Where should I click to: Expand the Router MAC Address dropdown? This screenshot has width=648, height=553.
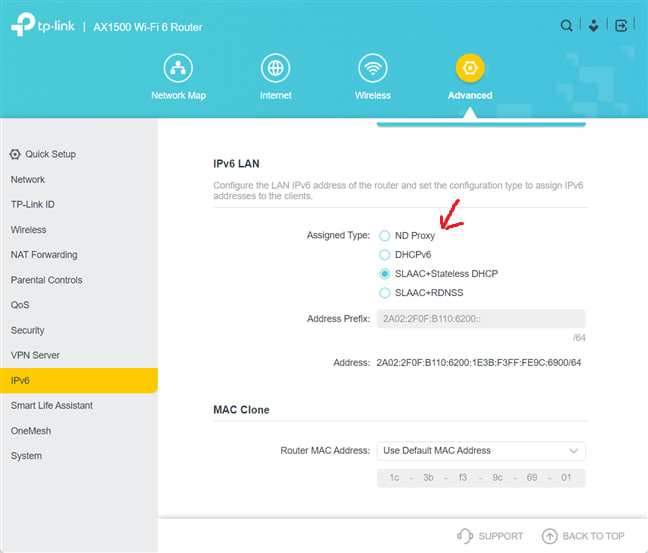coord(480,450)
